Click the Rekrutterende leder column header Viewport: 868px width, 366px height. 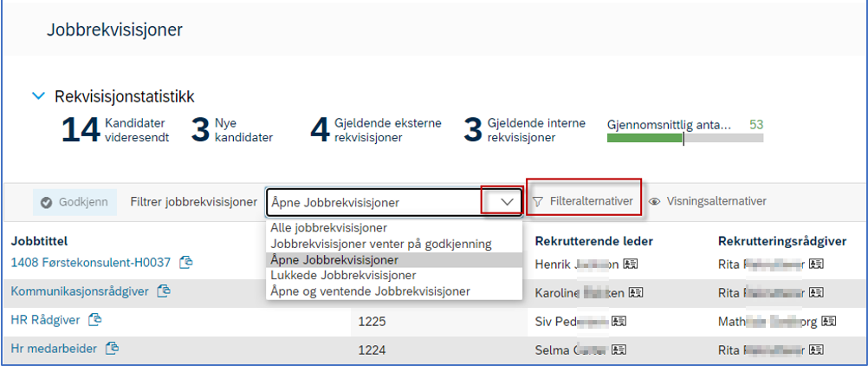(594, 241)
